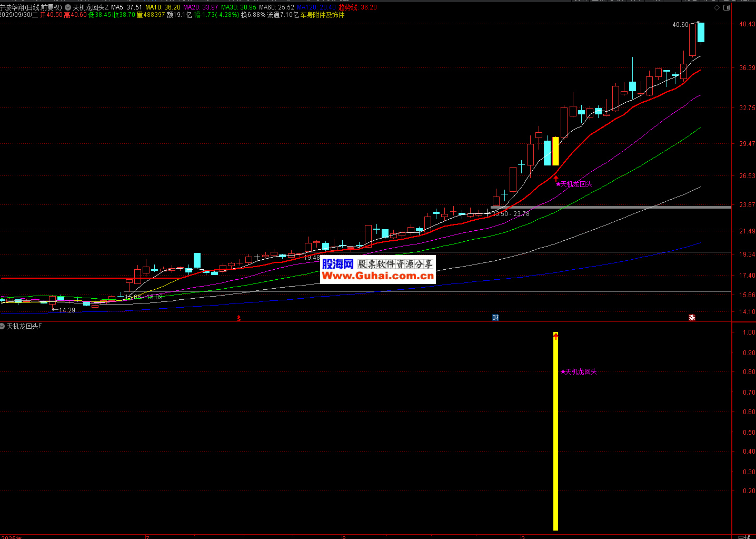Toggle the side panel icon at top-right

(x=727, y=8)
